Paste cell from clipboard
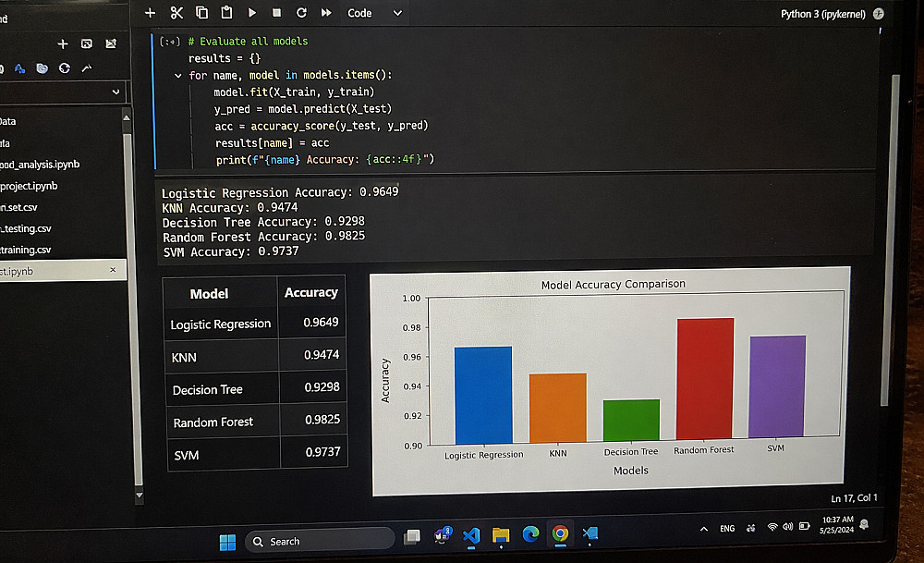 click(226, 12)
